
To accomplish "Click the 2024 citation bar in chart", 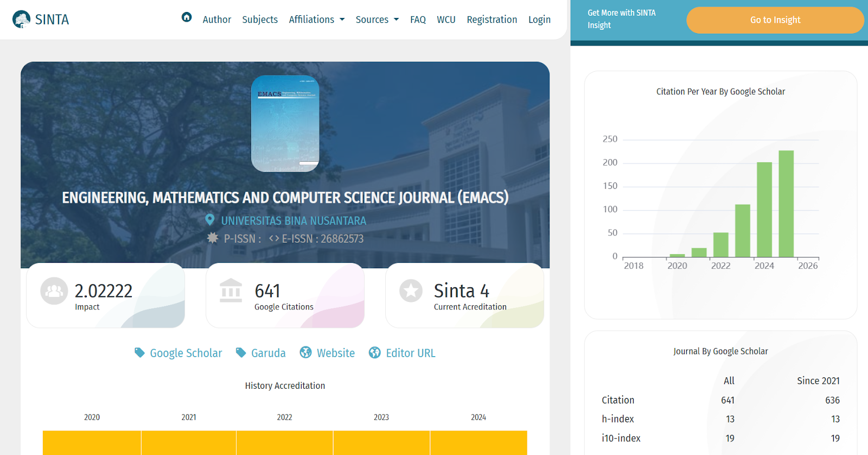I will (764, 210).
